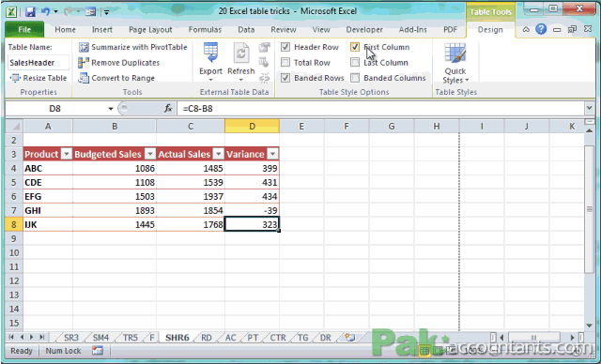Image resolution: width=601 pixels, height=364 pixels.
Task: Open the Product column filter dropdown
Action: click(x=67, y=154)
